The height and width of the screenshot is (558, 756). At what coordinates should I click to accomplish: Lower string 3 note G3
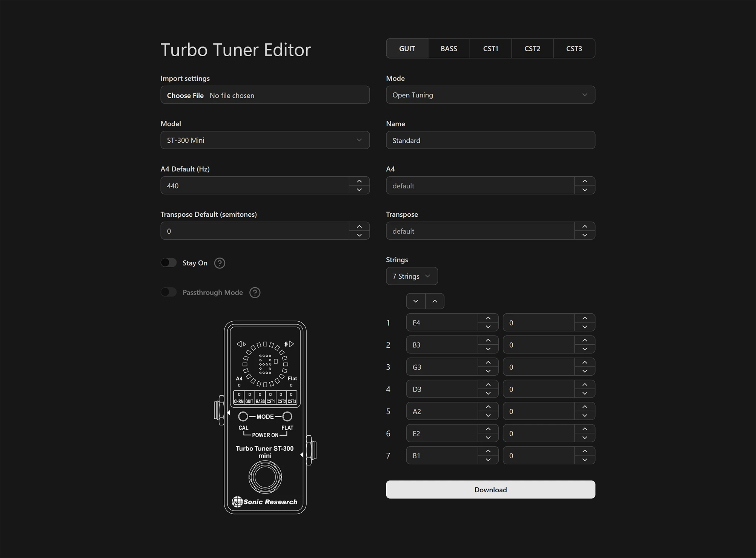tap(488, 371)
